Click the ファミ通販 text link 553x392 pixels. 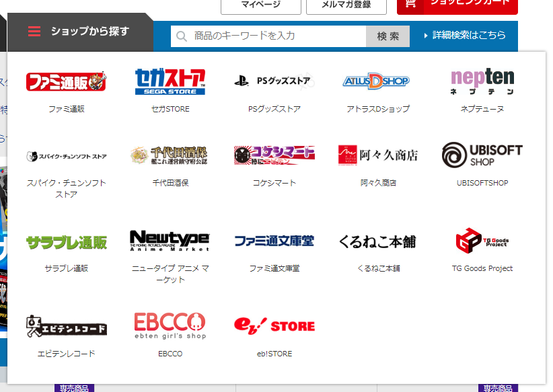67,109
